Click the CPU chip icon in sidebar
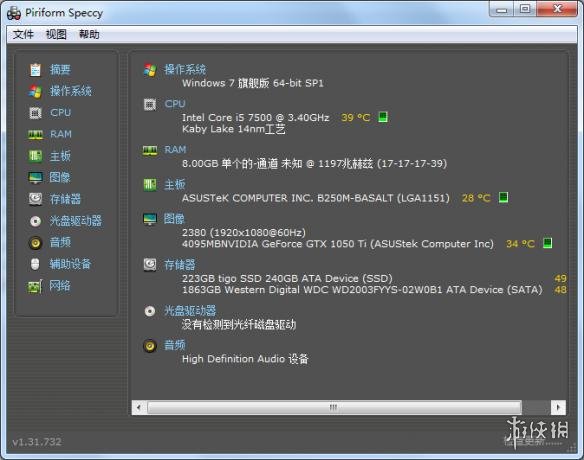The height and width of the screenshot is (460, 584). (x=35, y=112)
